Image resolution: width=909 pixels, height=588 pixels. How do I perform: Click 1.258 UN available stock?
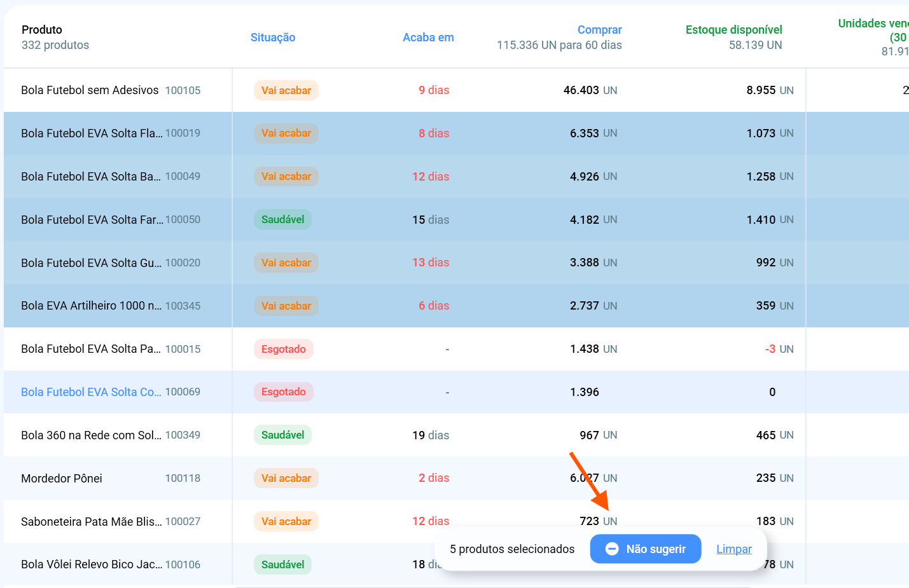[x=770, y=177]
